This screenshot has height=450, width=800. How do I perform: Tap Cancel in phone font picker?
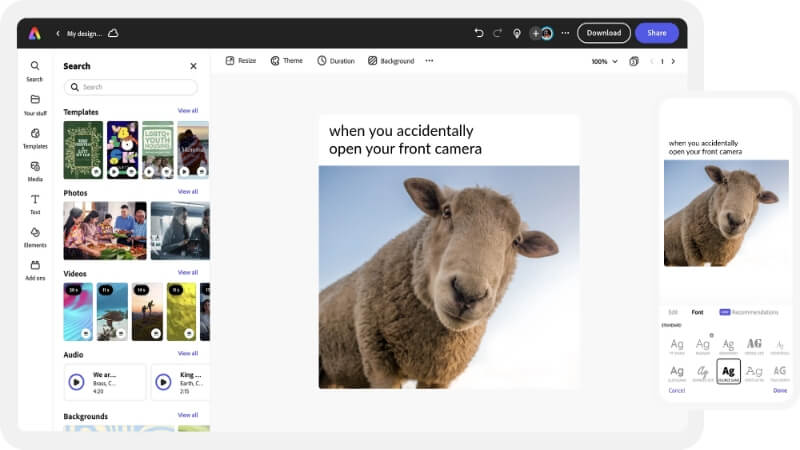[677, 391]
